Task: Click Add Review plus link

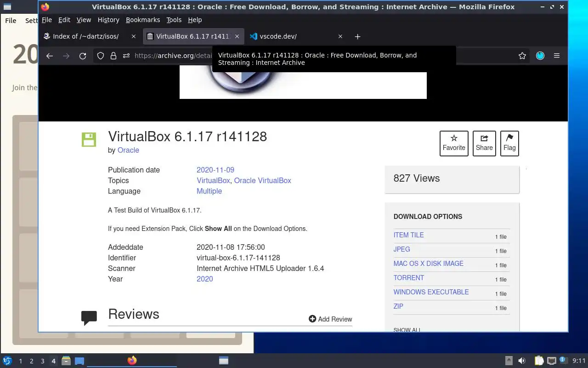Action: click(x=330, y=319)
